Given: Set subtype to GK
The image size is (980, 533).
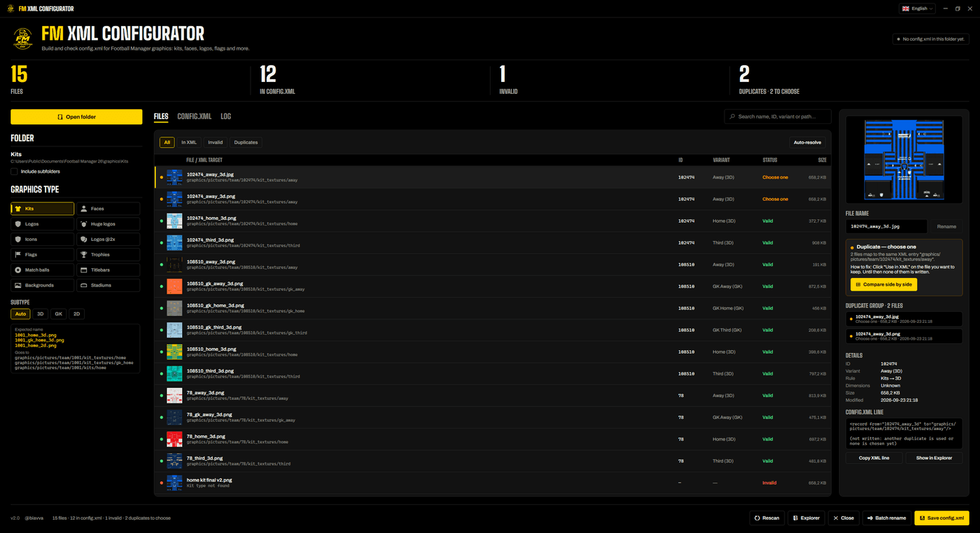Looking at the screenshot, I should pyautogui.click(x=59, y=314).
